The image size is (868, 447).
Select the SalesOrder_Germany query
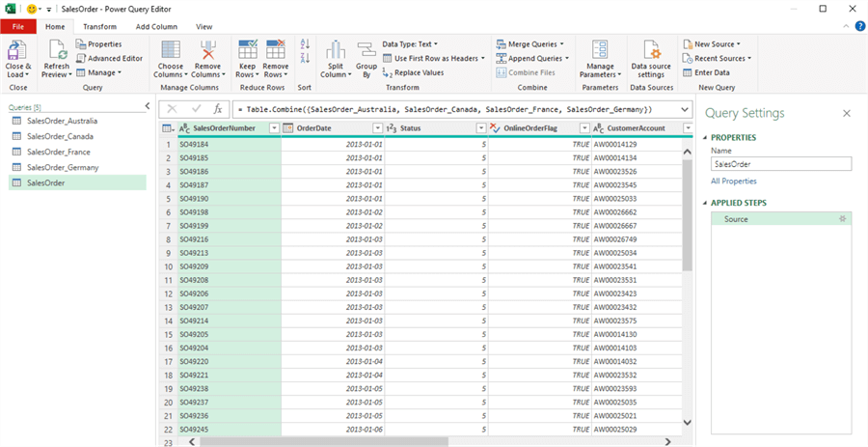tap(77, 167)
